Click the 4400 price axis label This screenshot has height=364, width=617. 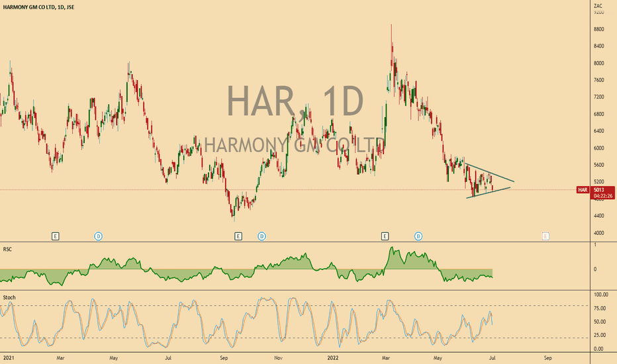click(599, 216)
